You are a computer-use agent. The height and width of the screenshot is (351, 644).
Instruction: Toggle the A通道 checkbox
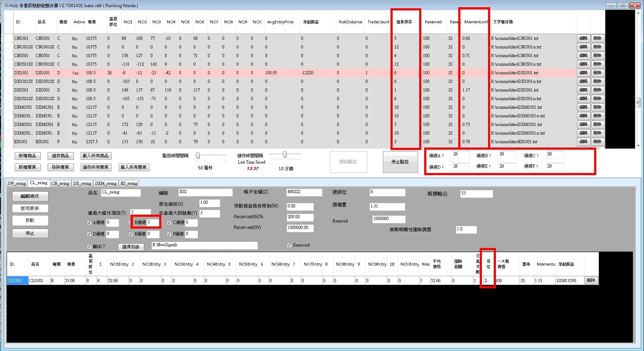pyautogui.click(x=89, y=223)
